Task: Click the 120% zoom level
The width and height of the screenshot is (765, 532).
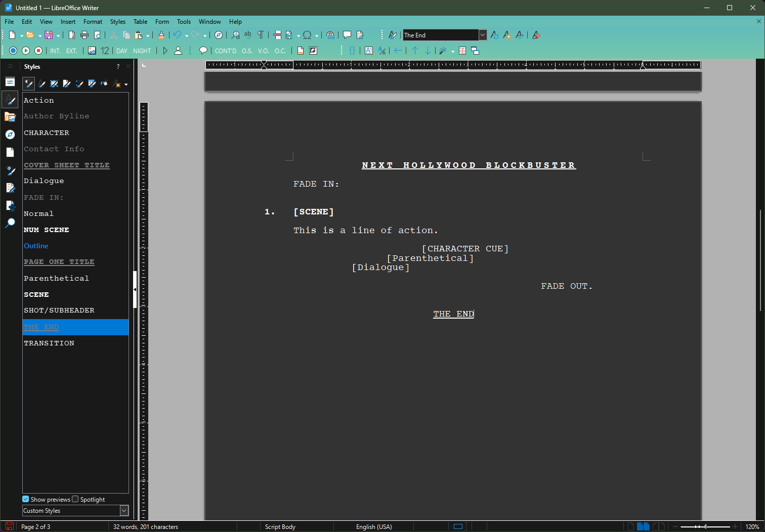Action: [752, 526]
